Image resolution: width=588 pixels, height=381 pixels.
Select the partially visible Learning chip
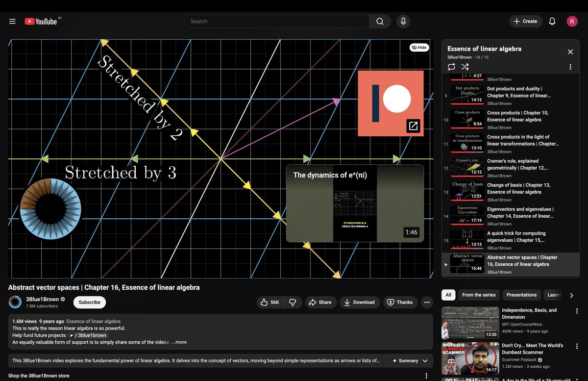554,295
